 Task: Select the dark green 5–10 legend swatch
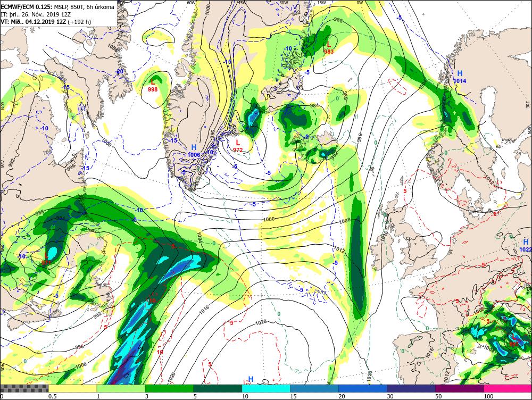pyautogui.click(x=218, y=388)
